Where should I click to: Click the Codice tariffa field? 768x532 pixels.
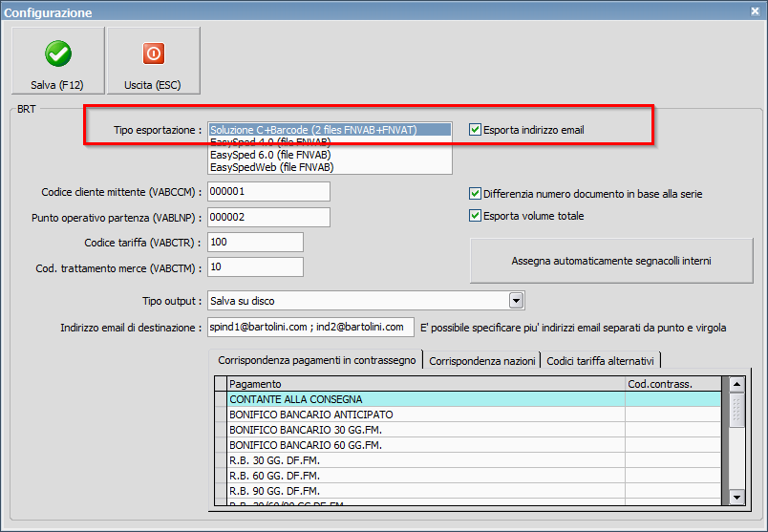tap(255, 242)
